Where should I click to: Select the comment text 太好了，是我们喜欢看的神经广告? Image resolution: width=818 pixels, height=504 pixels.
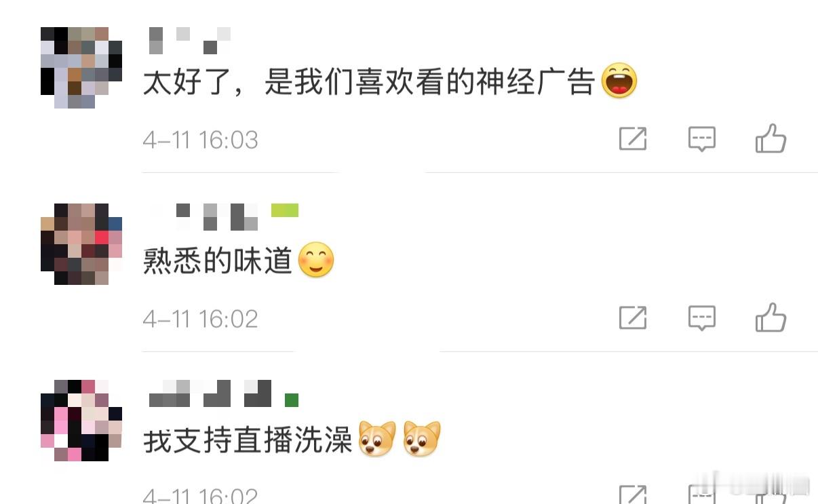[369, 83]
